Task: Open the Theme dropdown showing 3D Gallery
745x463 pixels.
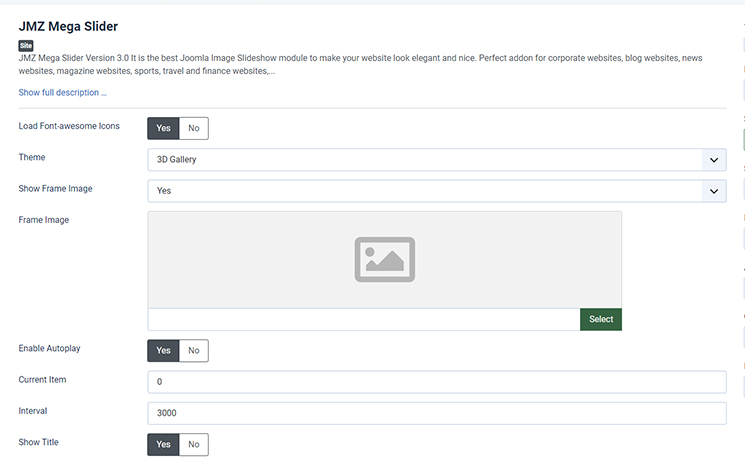Action: [437, 160]
